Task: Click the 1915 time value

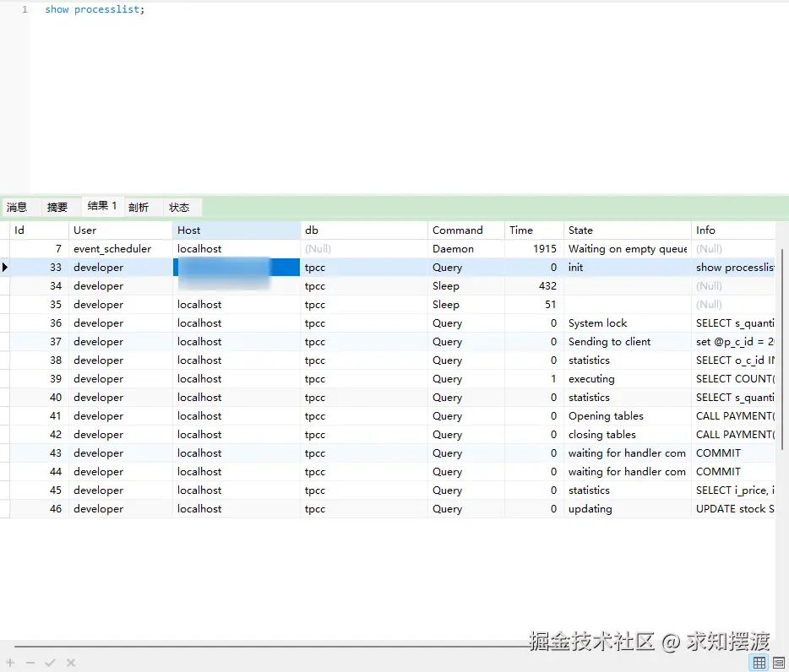Action: [x=534, y=249]
